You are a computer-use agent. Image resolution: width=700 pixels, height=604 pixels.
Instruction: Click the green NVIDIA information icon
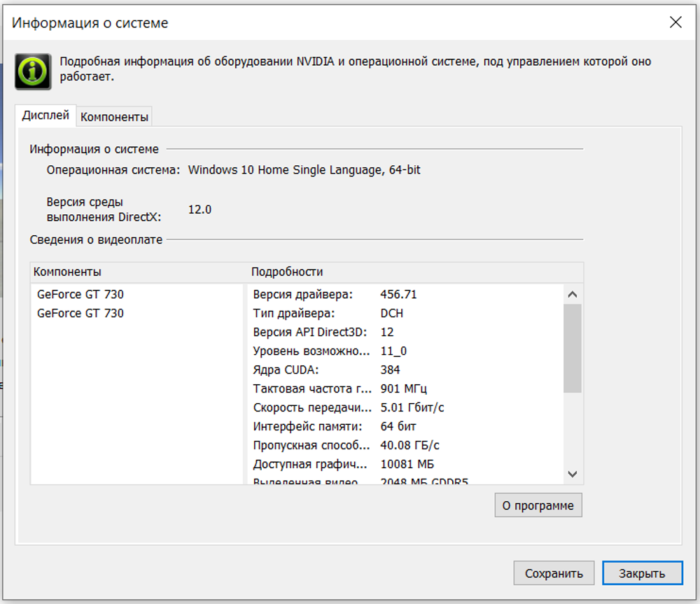(x=32, y=71)
